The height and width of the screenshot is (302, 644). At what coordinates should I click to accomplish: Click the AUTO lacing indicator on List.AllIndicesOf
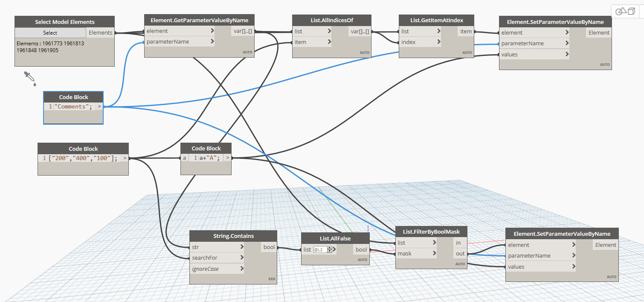[365, 52]
